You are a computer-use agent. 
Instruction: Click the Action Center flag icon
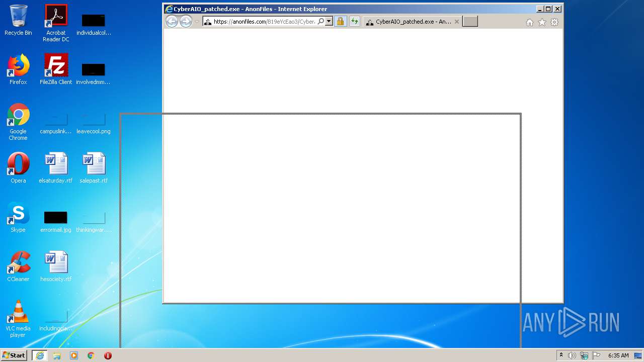pos(596,355)
